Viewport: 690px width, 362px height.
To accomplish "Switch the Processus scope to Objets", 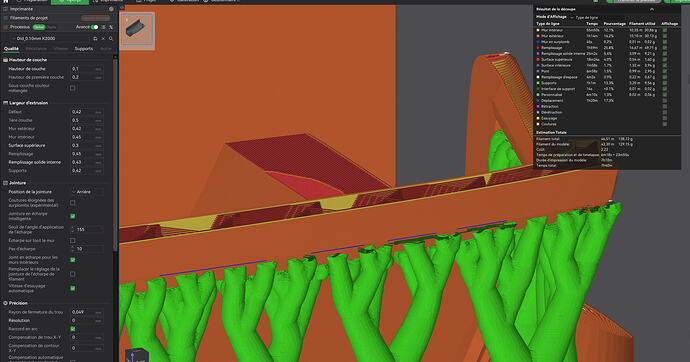I will pyautogui.click(x=51, y=27).
